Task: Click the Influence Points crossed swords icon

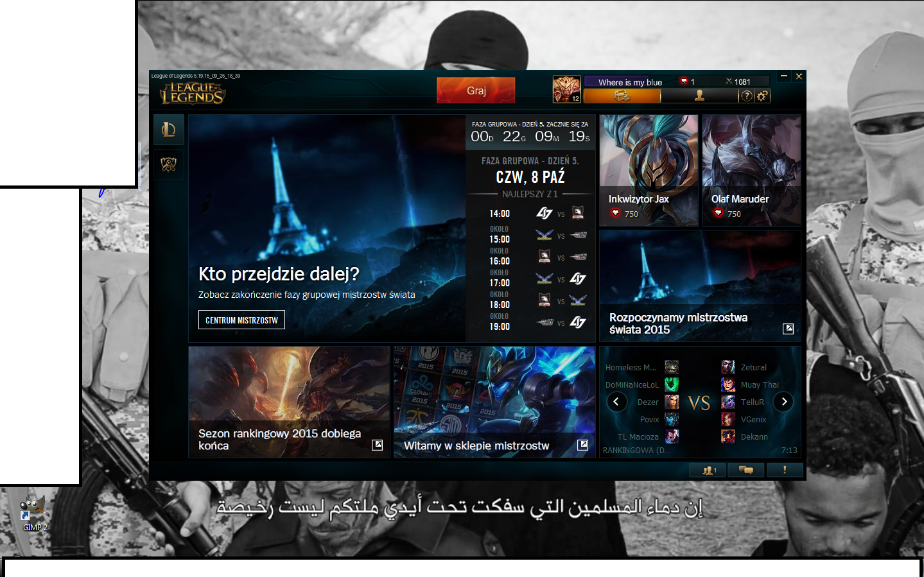Action: coord(729,82)
